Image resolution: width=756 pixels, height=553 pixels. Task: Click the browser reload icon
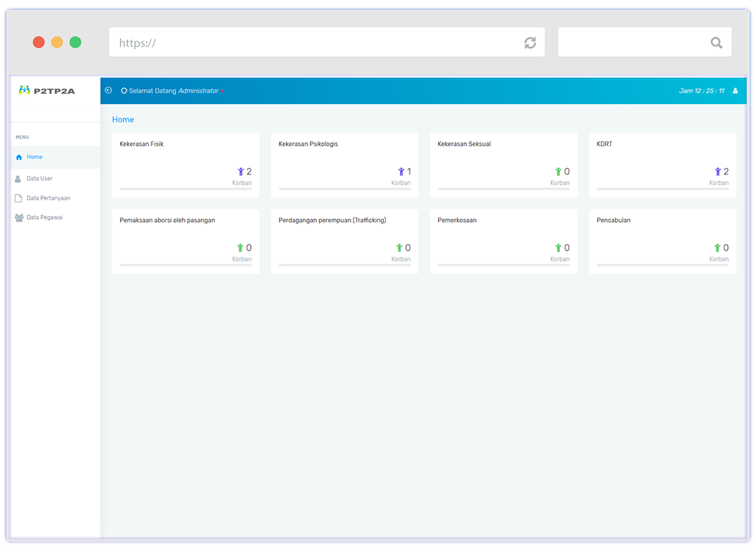click(x=530, y=42)
